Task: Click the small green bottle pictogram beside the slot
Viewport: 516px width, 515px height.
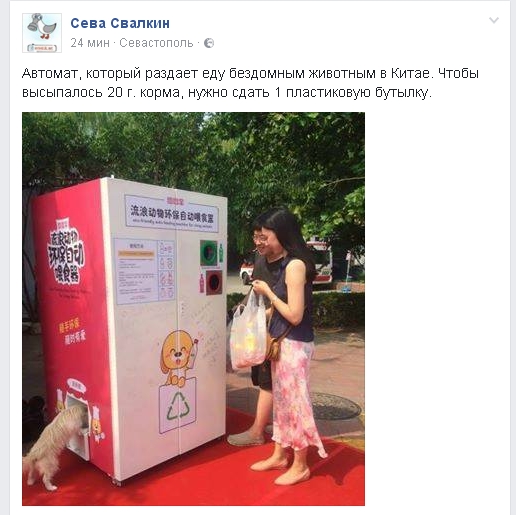Action: click(221, 253)
